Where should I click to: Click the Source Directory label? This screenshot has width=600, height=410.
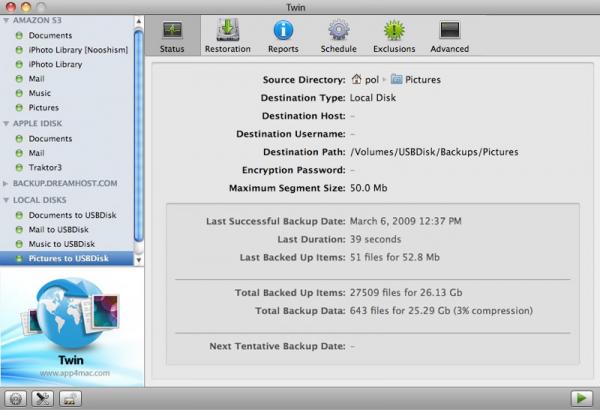tap(304, 80)
